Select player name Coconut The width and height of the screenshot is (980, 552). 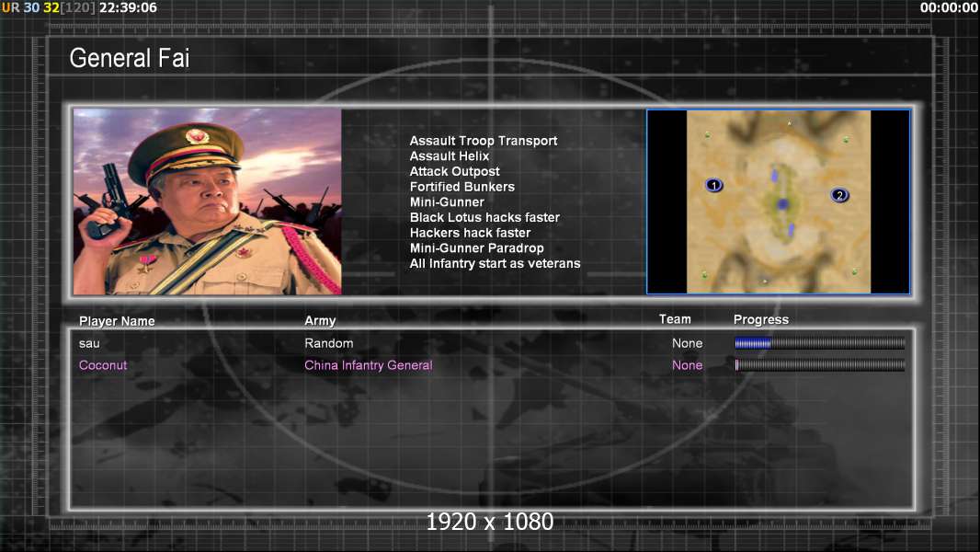point(103,365)
